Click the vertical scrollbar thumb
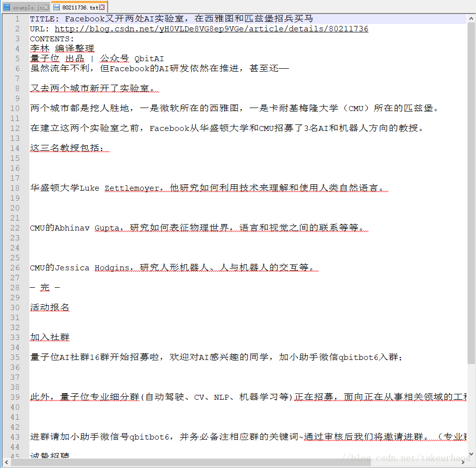The width and height of the screenshot is (476, 468). (x=471, y=193)
